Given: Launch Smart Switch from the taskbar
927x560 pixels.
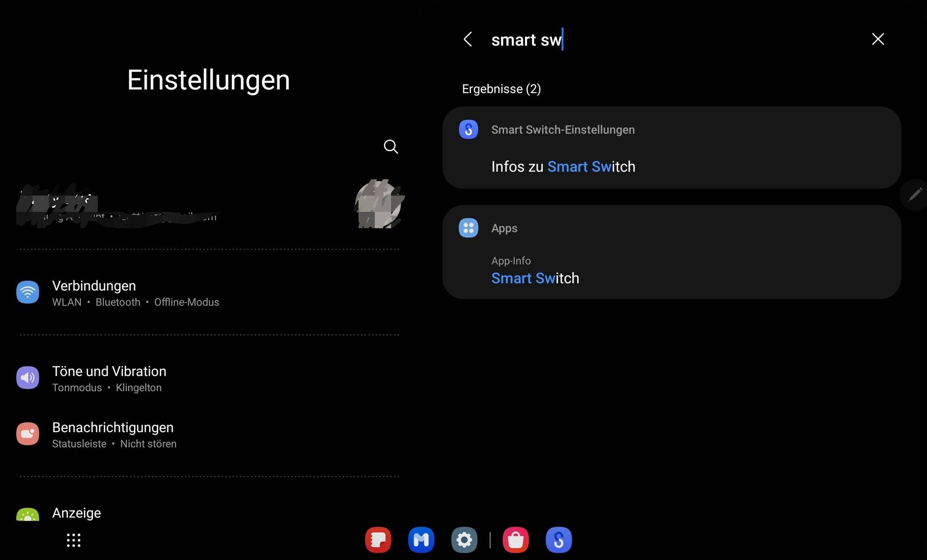Looking at the screenshot, I should tap(559, 540).
